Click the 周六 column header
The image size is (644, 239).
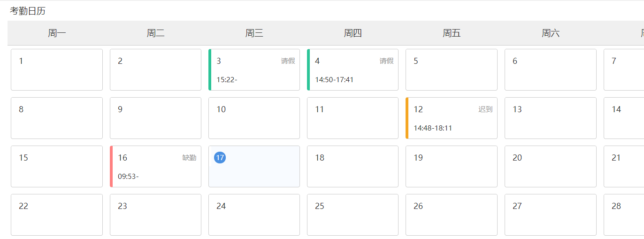(x=550, y=33)
